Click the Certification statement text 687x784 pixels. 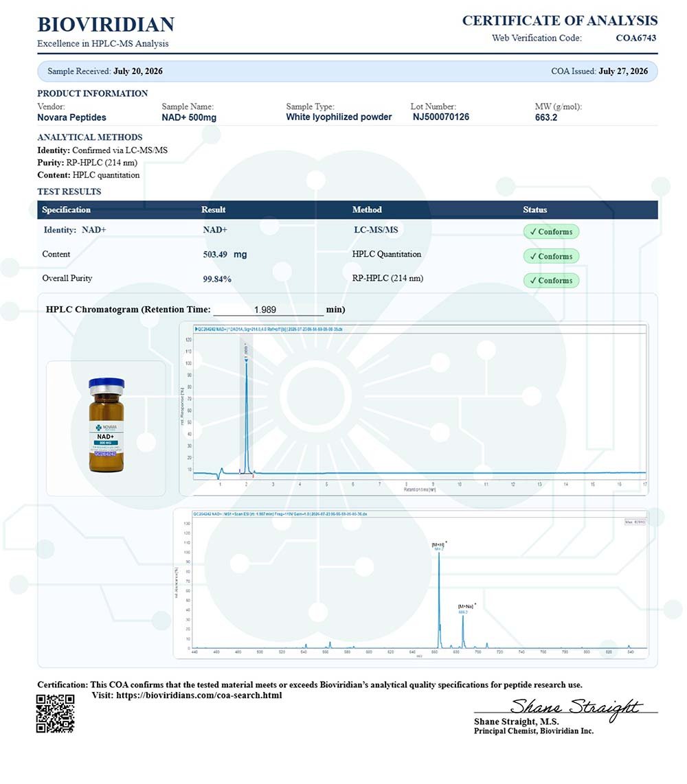point(310,684)
